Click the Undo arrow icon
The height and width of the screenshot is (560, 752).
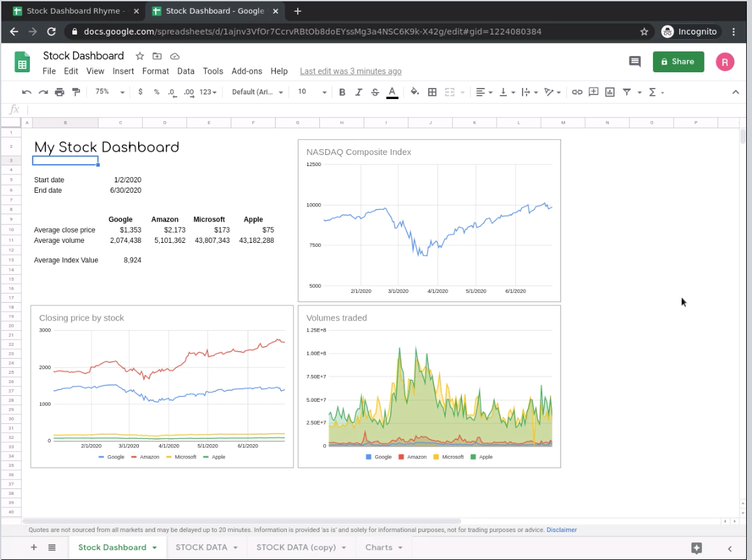click(27, 92)
